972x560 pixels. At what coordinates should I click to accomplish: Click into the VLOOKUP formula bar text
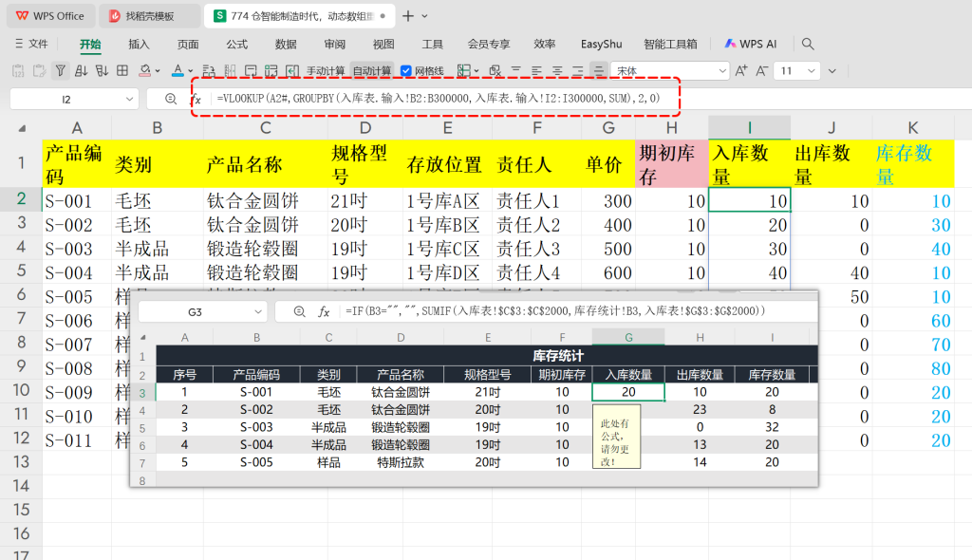point(439,98)
